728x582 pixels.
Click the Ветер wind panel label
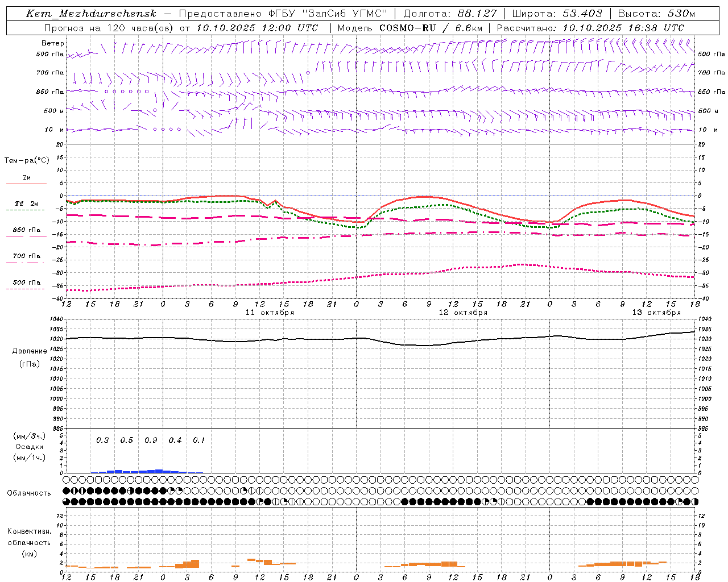pos(53,43)
